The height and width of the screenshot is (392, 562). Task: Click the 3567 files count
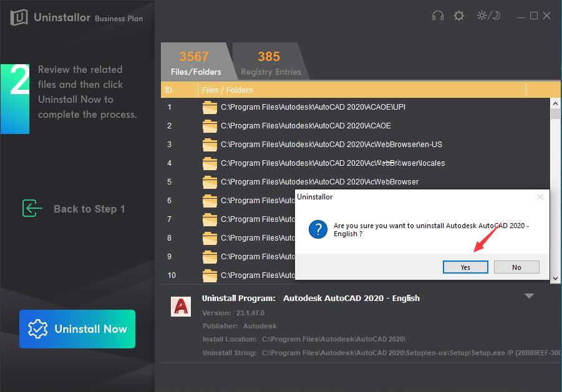coord(194,56)
